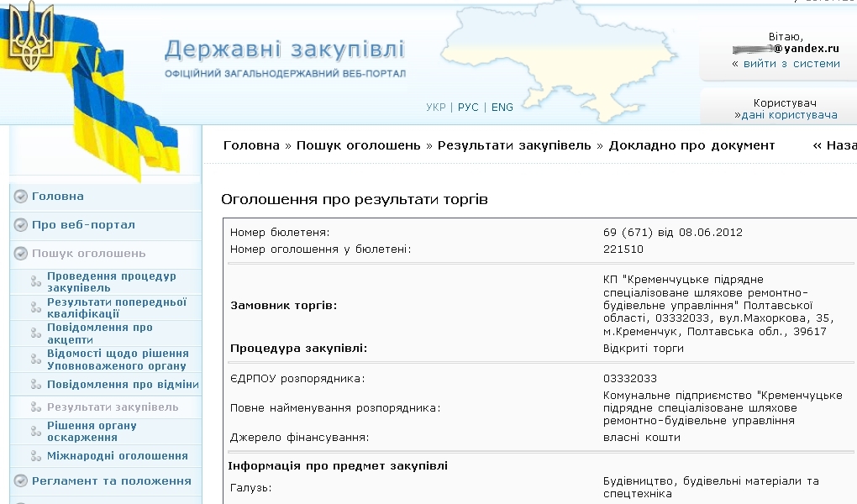Open Повідомлення про акцепти menu item
This screenshot has height=504, width=857.
[99, 333]
